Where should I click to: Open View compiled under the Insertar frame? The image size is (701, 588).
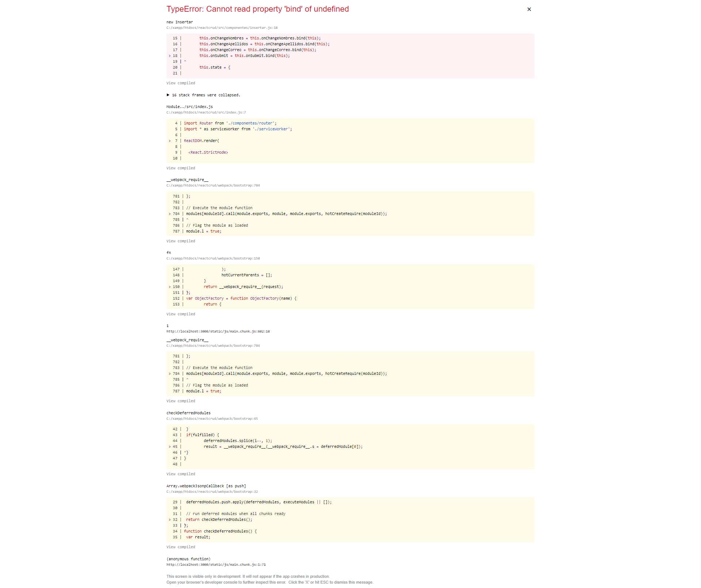181,83
